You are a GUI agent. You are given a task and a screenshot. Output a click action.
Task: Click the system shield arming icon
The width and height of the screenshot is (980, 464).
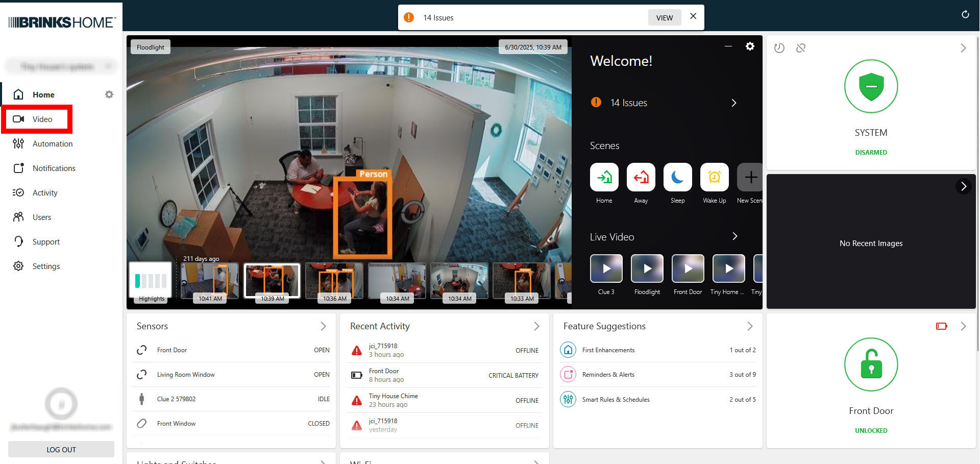point(871,86)
